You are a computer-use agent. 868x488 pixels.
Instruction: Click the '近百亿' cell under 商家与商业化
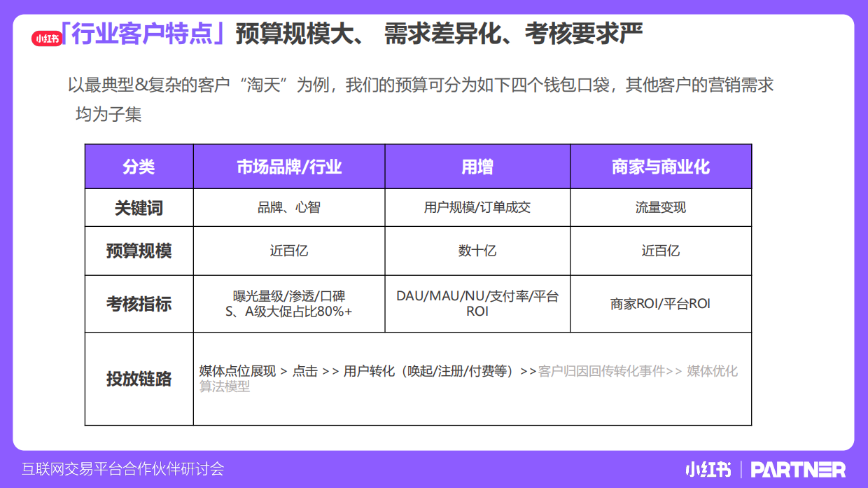point(661,251)
